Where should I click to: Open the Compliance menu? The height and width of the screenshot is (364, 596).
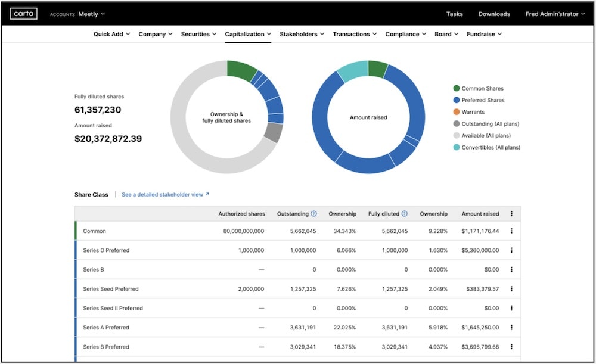[405, 34]
